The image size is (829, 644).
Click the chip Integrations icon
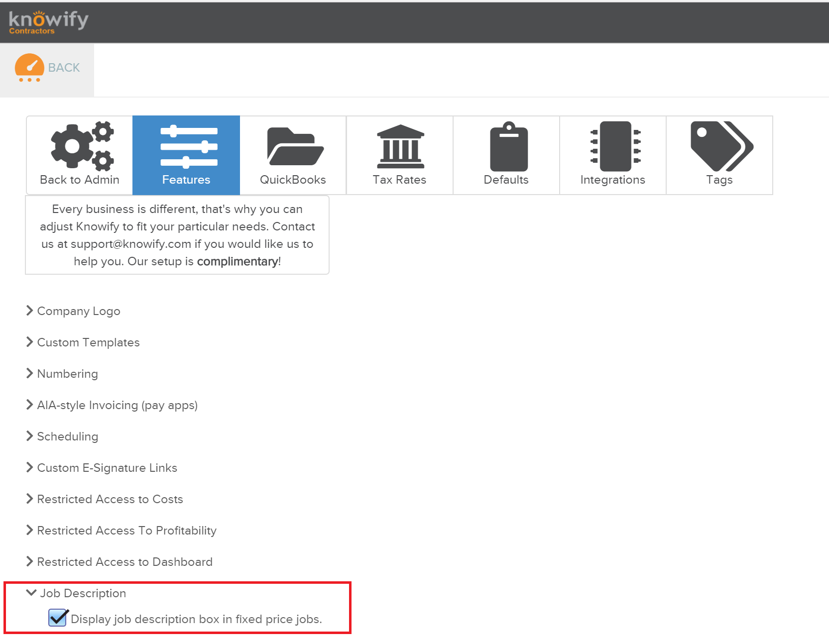pyautogui.click(x=615, y=146)
